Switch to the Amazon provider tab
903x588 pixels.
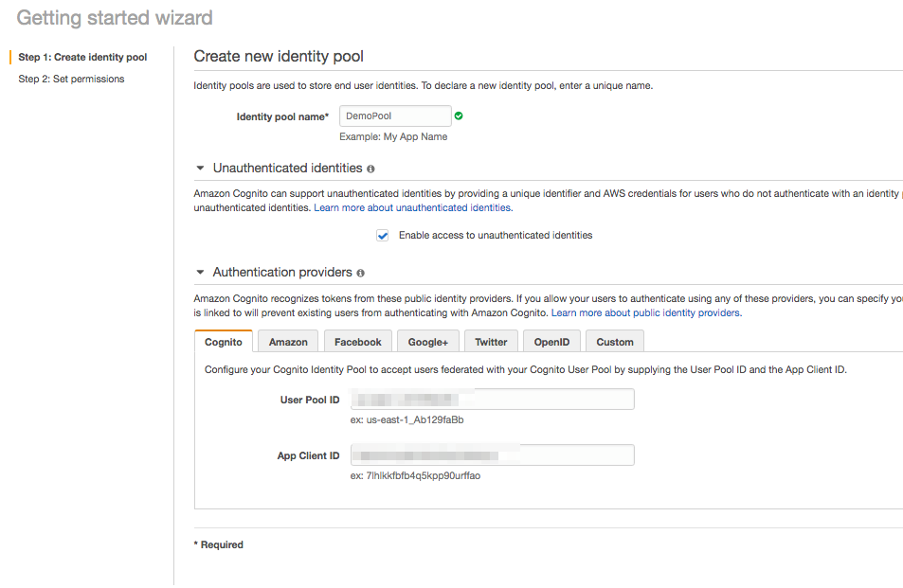(288, 342)
